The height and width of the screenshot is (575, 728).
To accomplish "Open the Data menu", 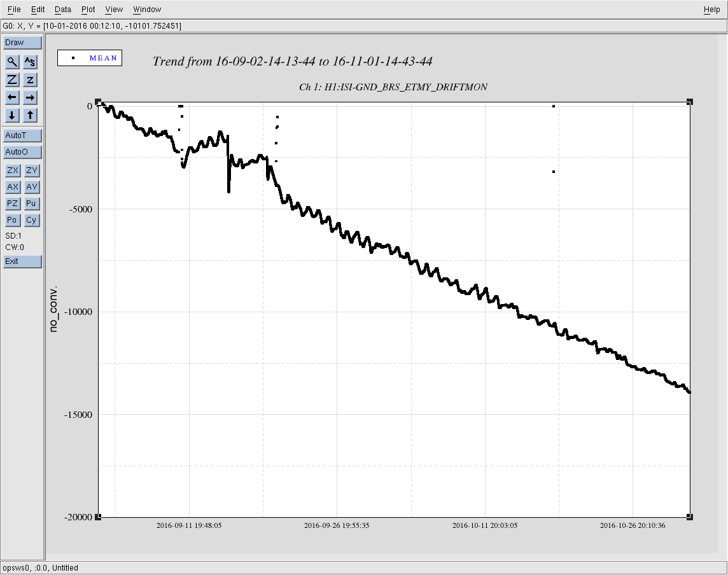I will (62, 10).
